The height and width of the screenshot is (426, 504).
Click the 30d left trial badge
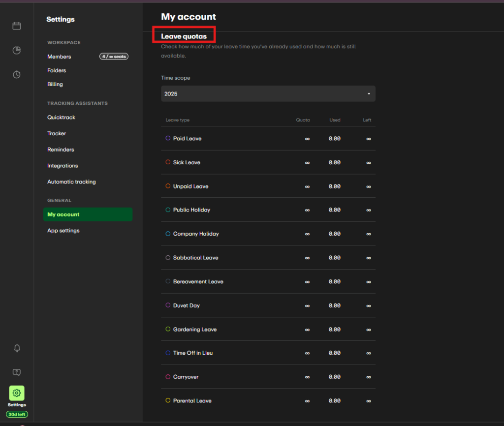pos(17,414)
